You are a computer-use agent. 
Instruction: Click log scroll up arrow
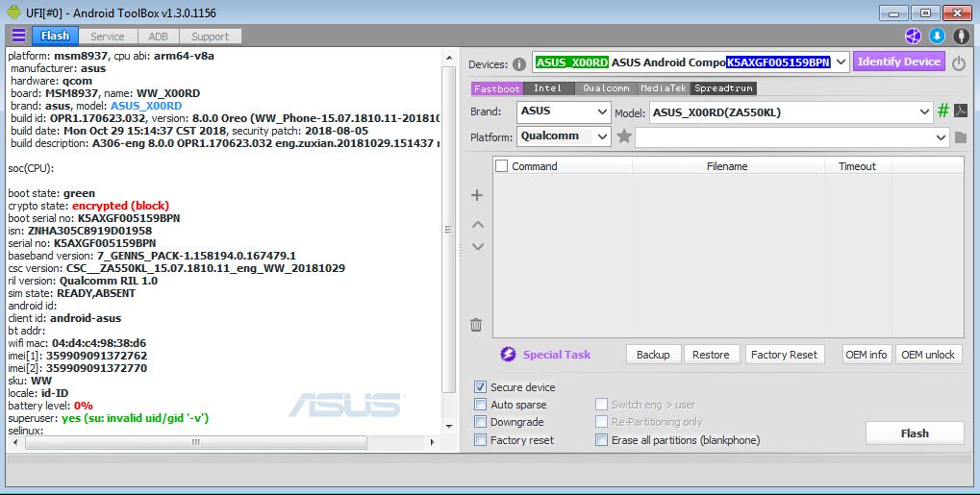449,58
